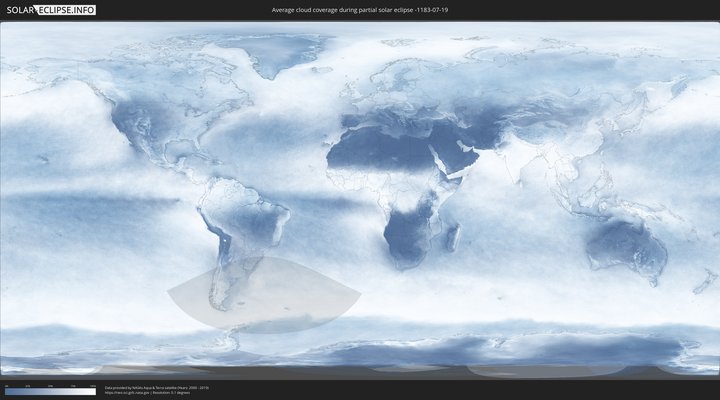
Task: Click the cloud coverage gradient legend bar
Action: point(50,392)
